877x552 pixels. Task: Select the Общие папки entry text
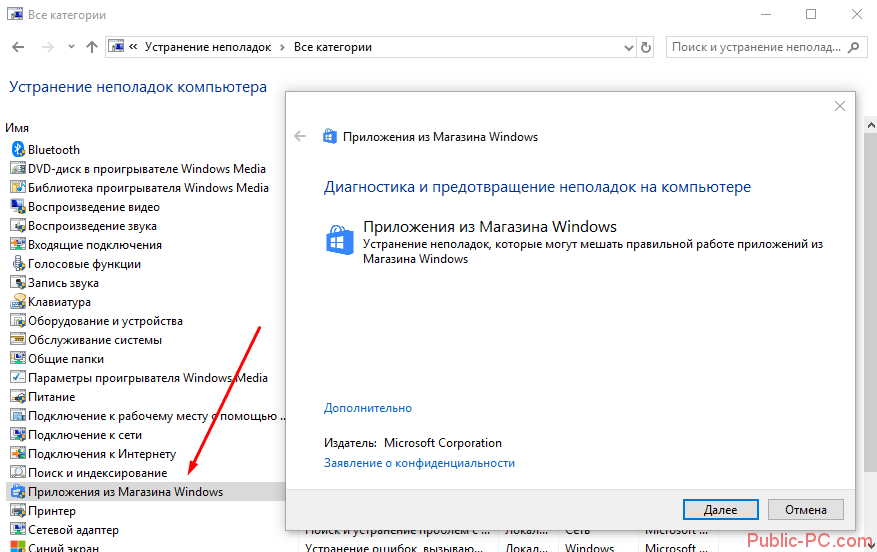click(65, 358)
